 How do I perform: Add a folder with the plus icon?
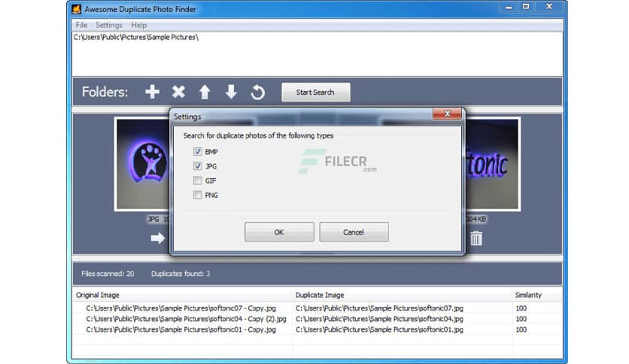click(153, 92)
